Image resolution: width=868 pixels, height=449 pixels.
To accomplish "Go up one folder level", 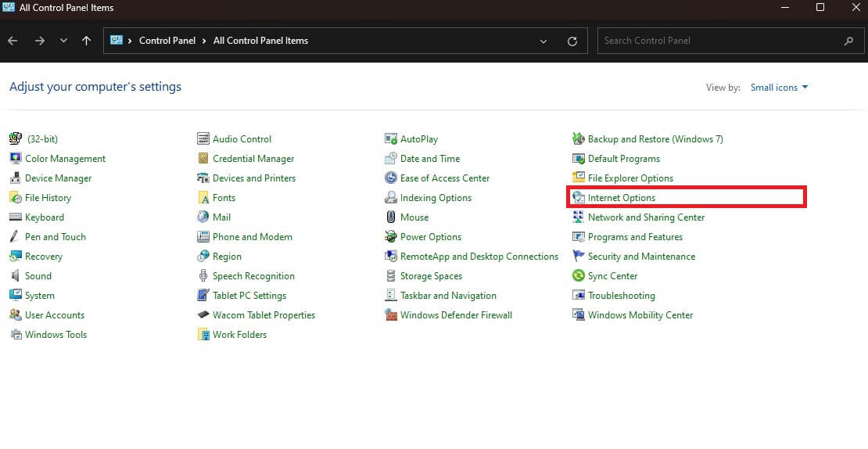I will click(x=86, y=41).
